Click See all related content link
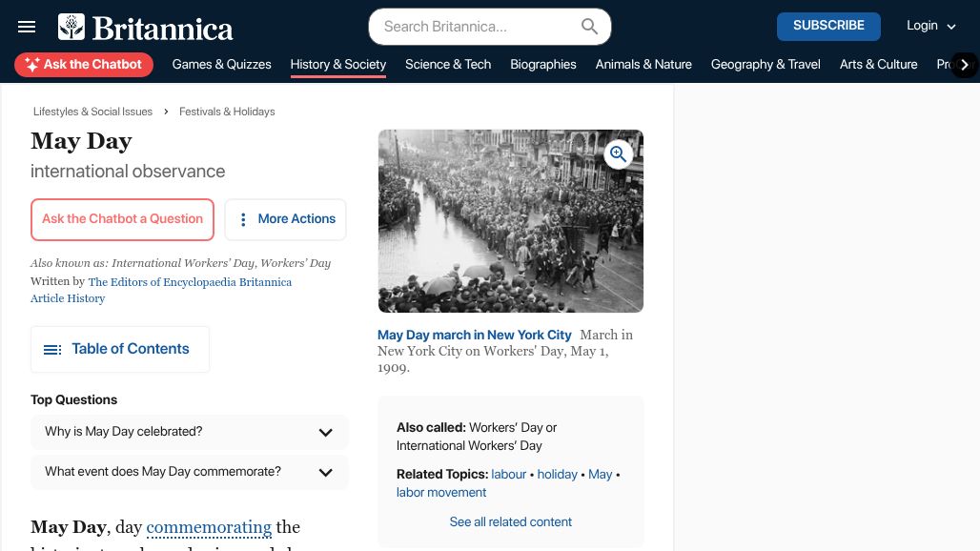980x551 pixels. coord(510,522)
